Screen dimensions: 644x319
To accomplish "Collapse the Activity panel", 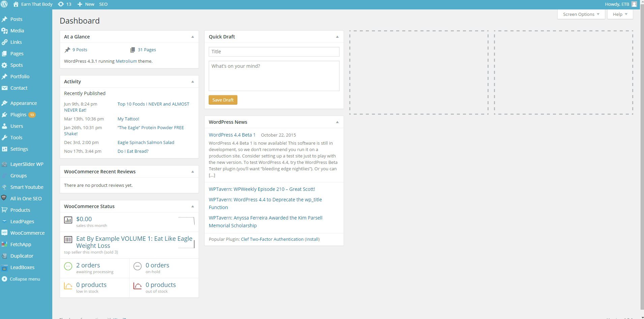I will tap(193, 82).
